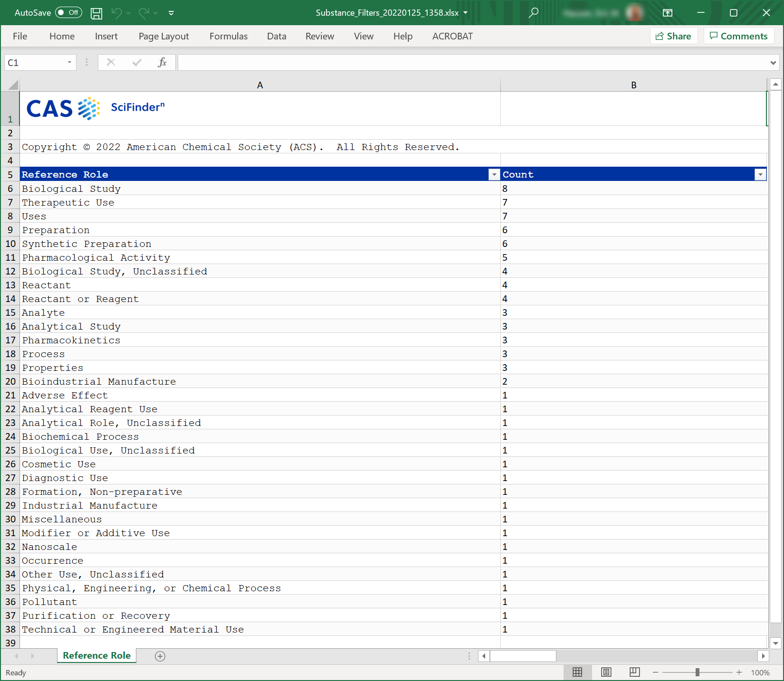This screenshot has width=784, height=681.
Task: Select column B header
Action: pyautogui.click(x=633, y=85)
